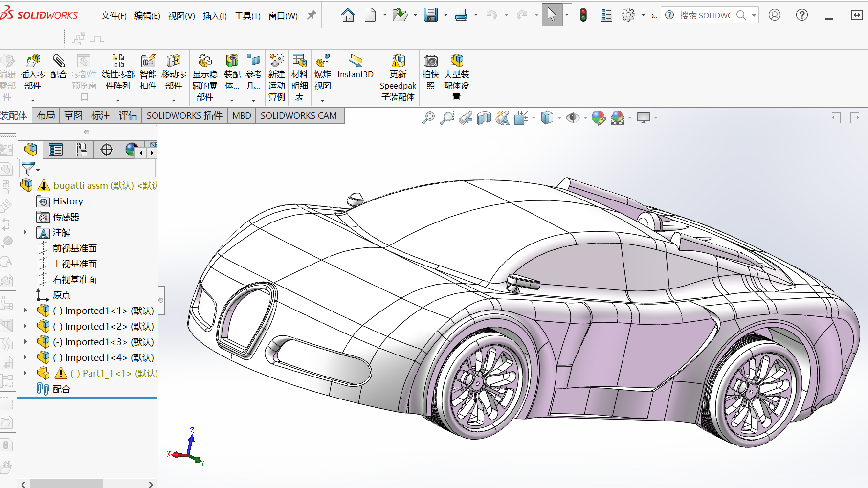Click Zoom to Fit magnifier icon
Screen dimensions: 868x488
click(428, 118)
